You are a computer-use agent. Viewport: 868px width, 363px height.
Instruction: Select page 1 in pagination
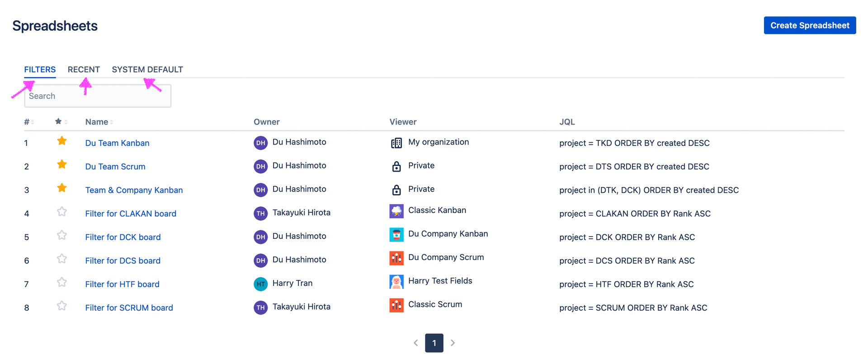coord(434,343)
